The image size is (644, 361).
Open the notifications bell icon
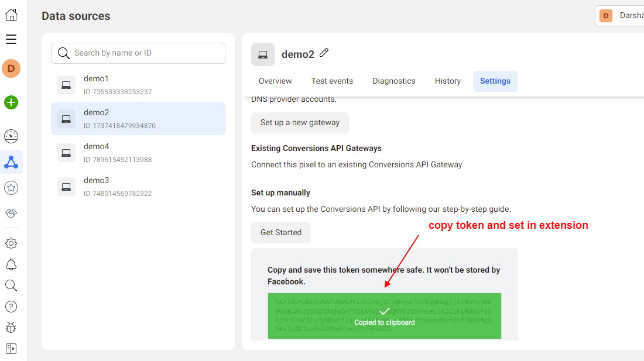pos(11,264)
